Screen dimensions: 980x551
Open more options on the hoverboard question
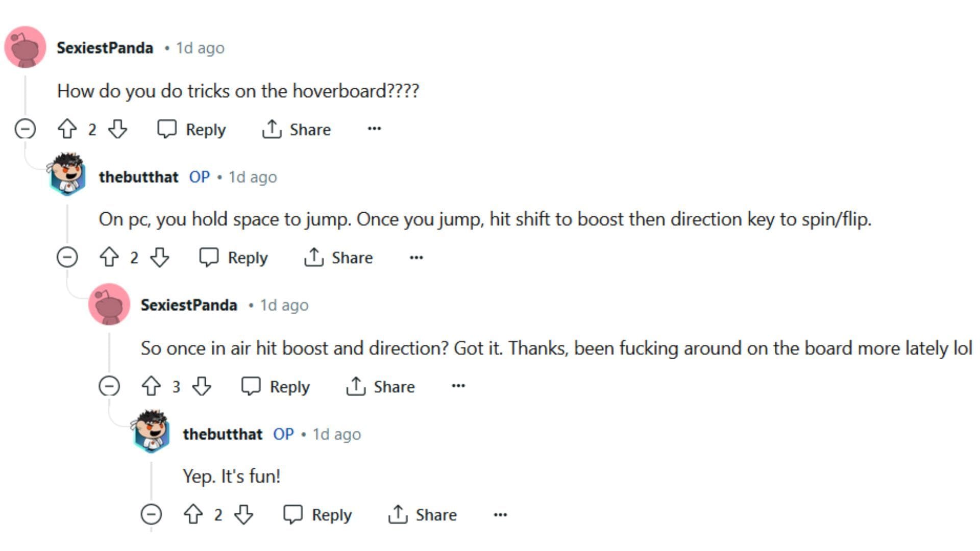coord(374,129)
